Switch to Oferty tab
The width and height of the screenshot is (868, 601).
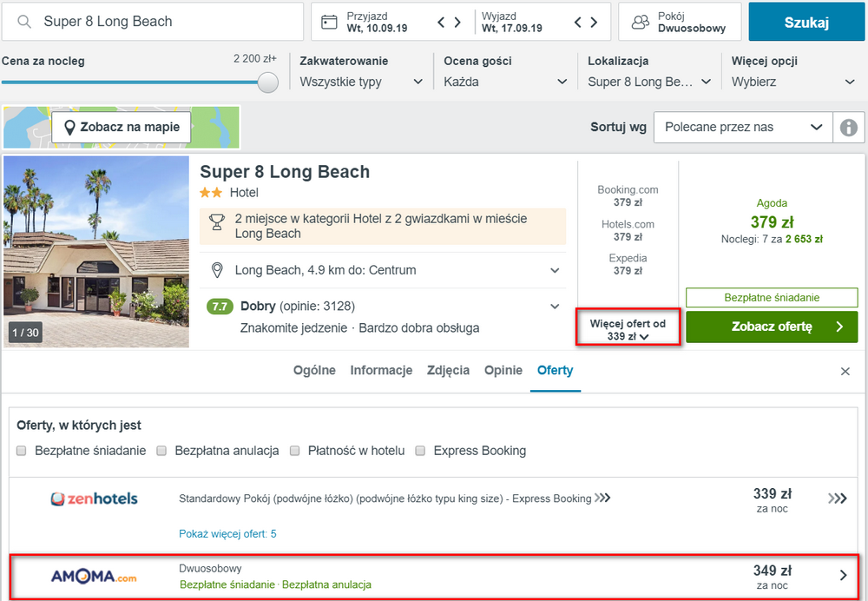(556, 371)
